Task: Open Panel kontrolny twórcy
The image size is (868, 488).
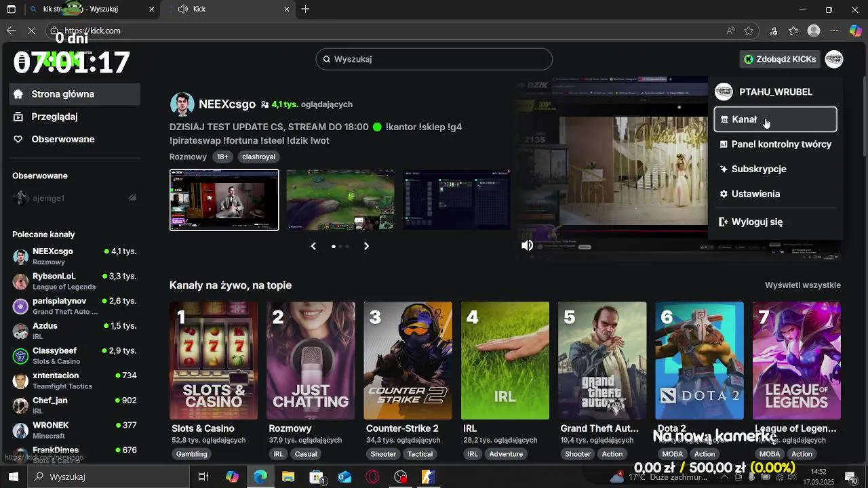Action: pos(775,144)
